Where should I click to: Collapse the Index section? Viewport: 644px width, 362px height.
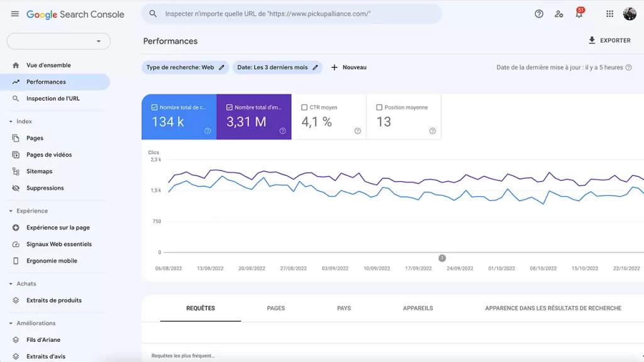[x=11, y=121]
